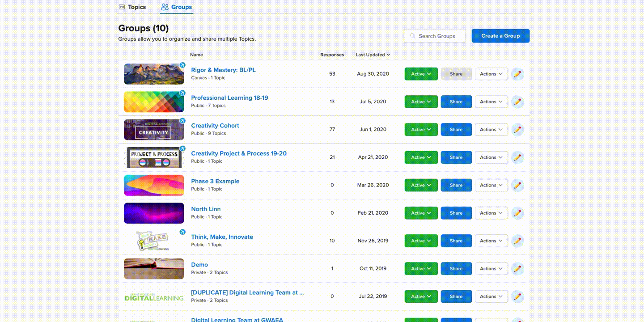Select the Groups tab
Viewport: 644px width, 322px height.
tap(177, 7)
